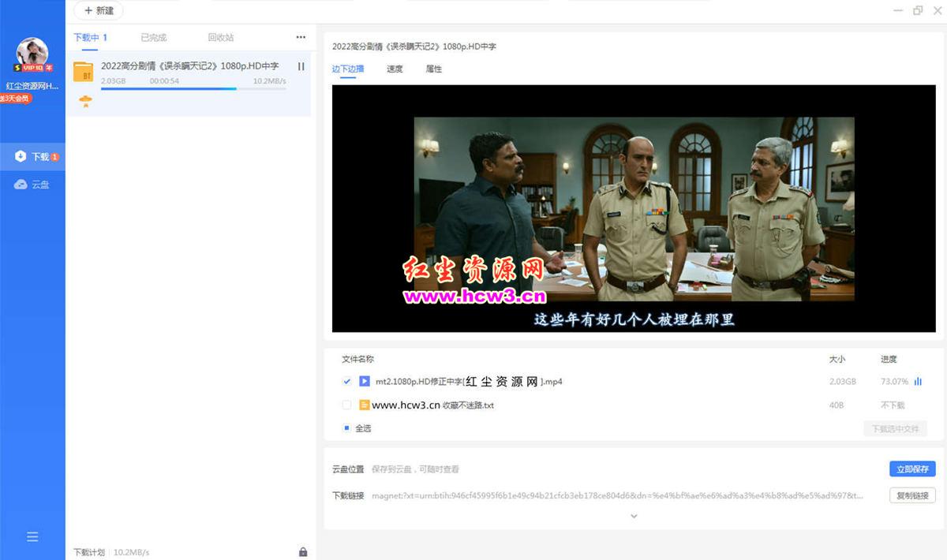Click the 下载选中文件 button
Image resolution: width=947 pixels, height=560 pixels.
[x=895, y=429]
